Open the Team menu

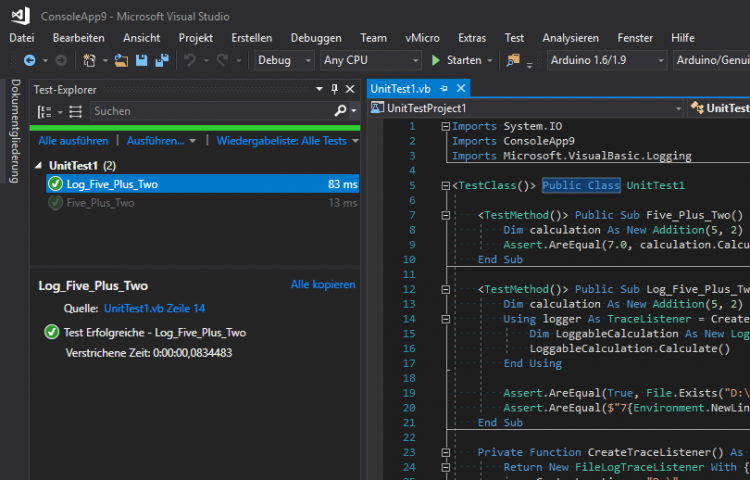pos(374,38)
